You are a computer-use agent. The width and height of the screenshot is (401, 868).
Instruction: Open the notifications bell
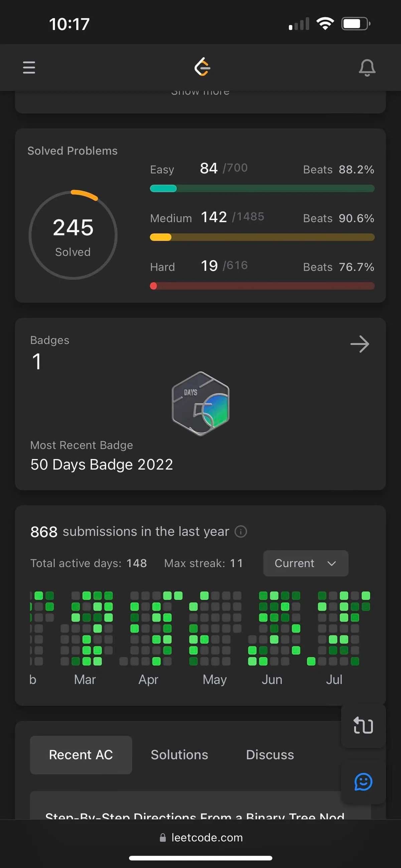tap(367, 68)
